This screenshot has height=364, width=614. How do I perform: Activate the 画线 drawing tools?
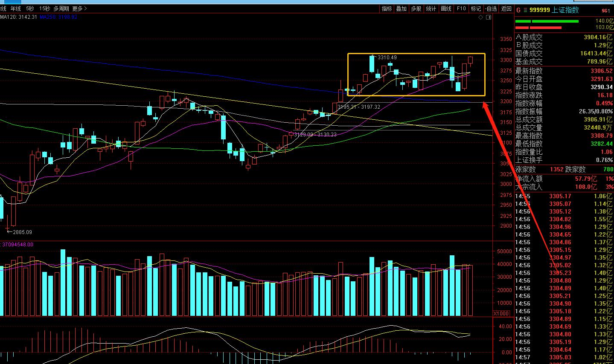pos(446,9)
